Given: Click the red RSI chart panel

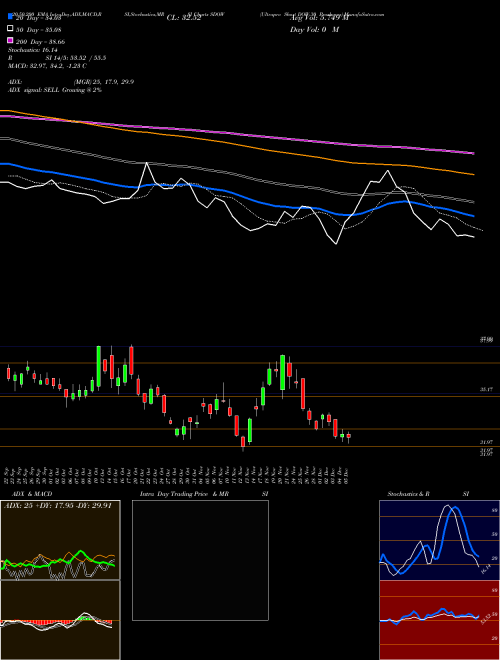Looking at the screenshot, I should point(439,620).
